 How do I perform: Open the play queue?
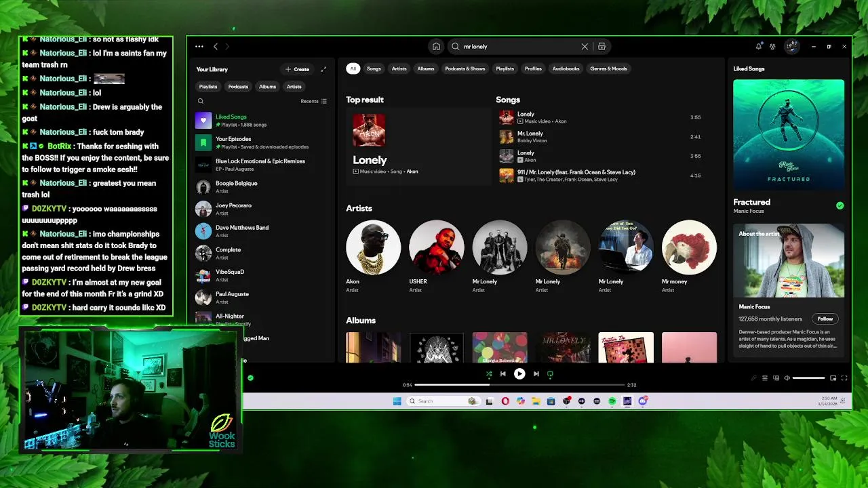tap(765, 378)
